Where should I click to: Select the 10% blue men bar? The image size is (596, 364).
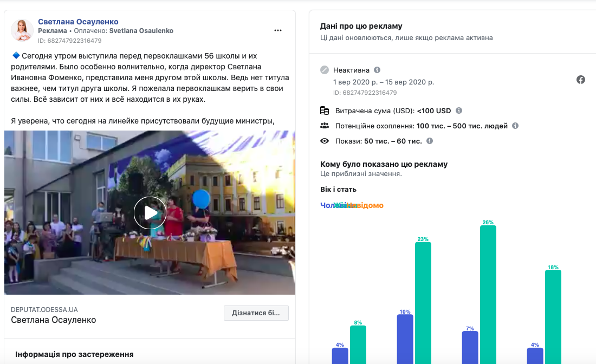pos(405,339)
